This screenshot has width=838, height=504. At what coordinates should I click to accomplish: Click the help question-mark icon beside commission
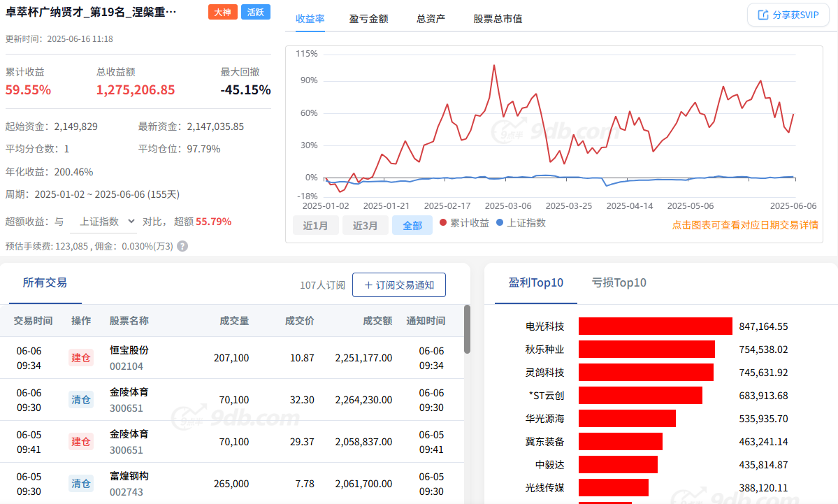pyautogui.click(x=182, y=246)
